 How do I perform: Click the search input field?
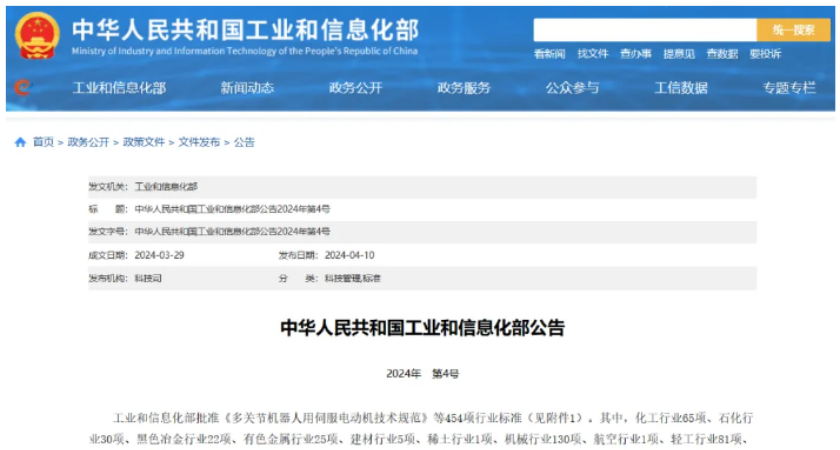coord(645,30)
